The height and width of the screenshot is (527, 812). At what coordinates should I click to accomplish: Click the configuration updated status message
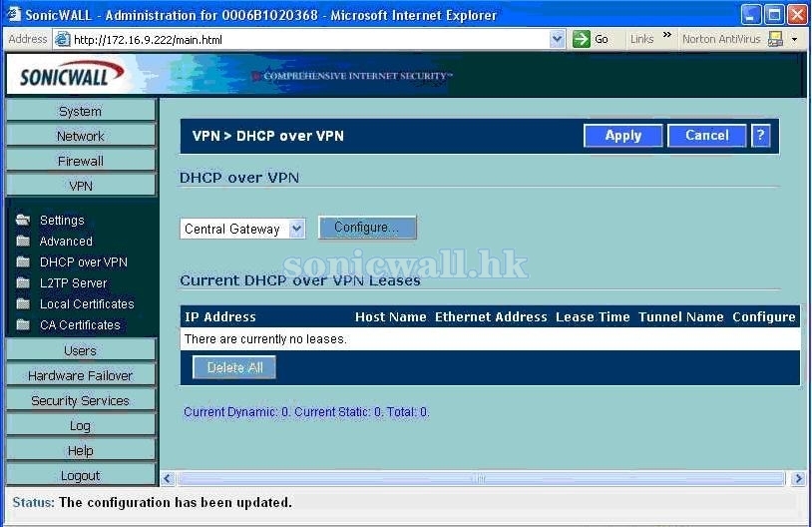175,502
